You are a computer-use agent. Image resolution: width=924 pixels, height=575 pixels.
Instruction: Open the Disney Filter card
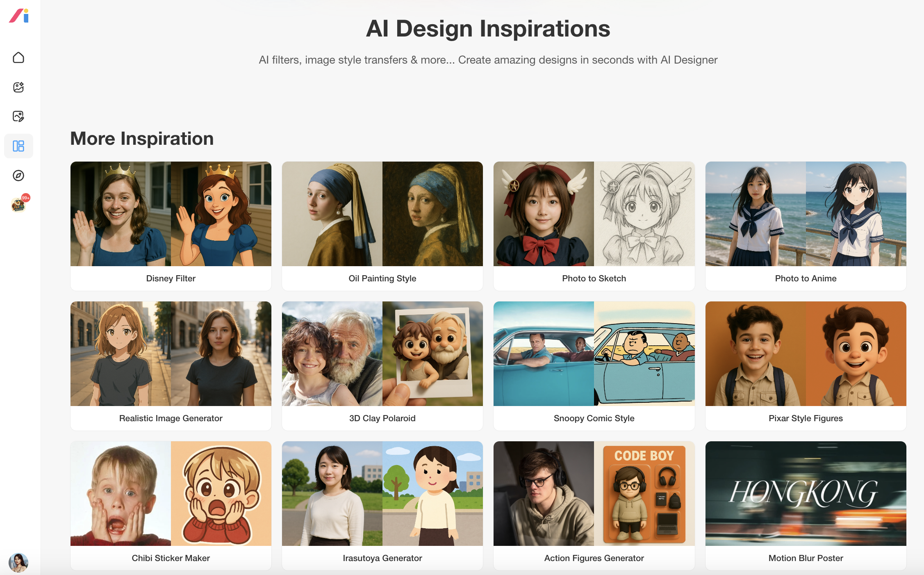pyautogui.click(x=171, y=226)
